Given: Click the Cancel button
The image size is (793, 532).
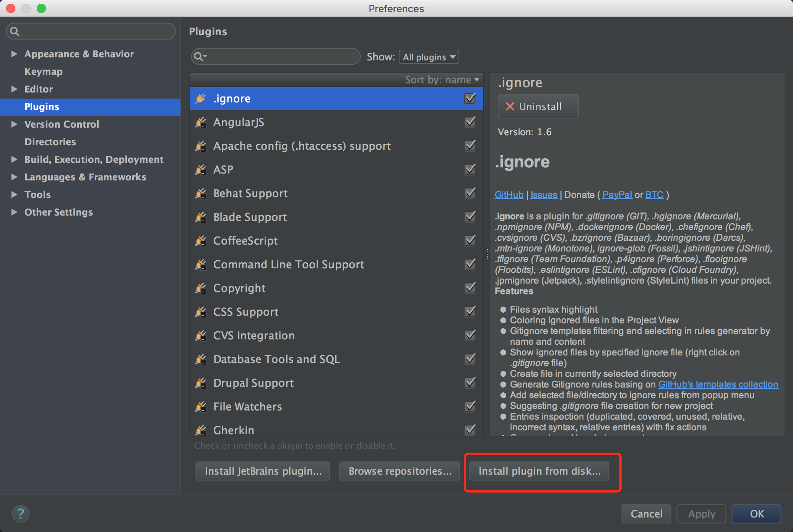Looking at the screenshot, I should point(646,514).
